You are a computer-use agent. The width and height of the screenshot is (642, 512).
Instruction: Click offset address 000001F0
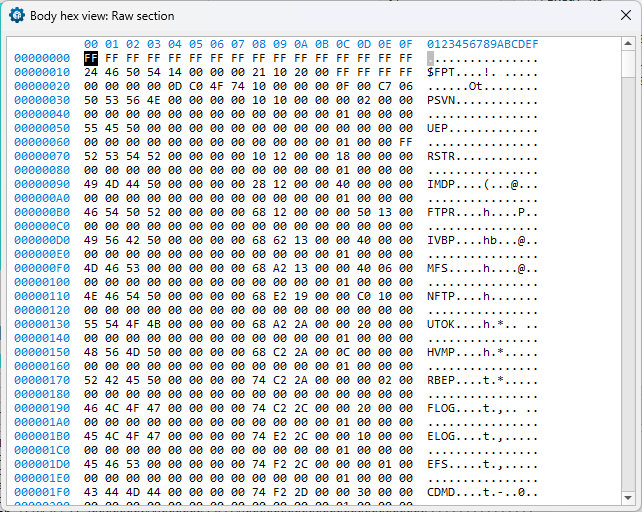pyautogui.click(x=42, y=492)
